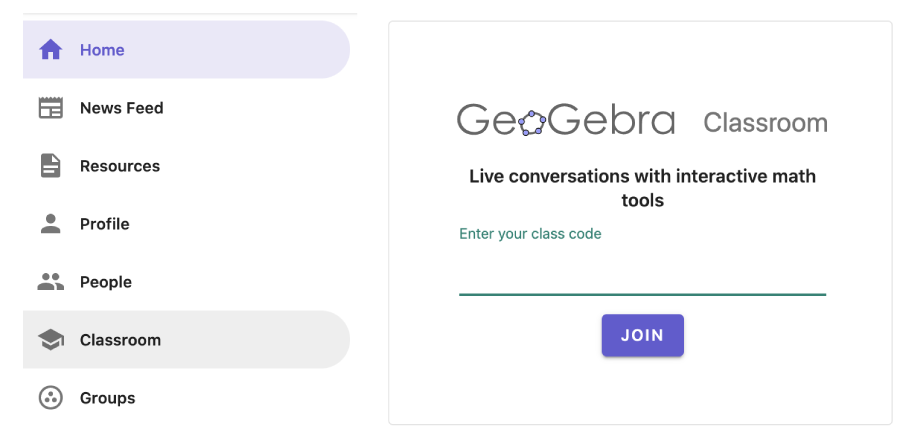Open the News Feed menu item

pos(187,108)
